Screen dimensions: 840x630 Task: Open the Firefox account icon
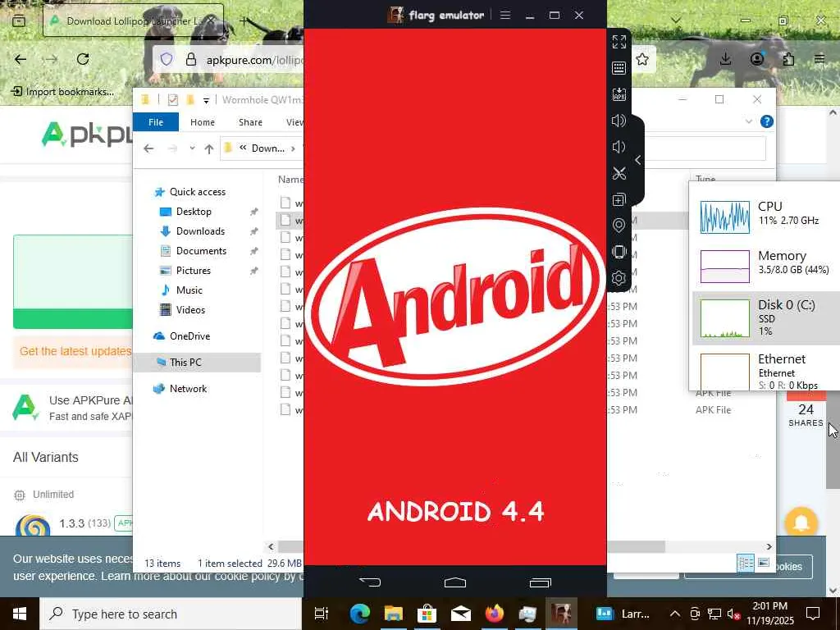click(757, 59)
